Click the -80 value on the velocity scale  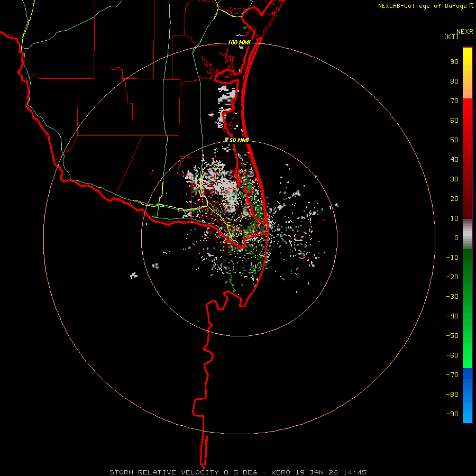tap(452, 395)
